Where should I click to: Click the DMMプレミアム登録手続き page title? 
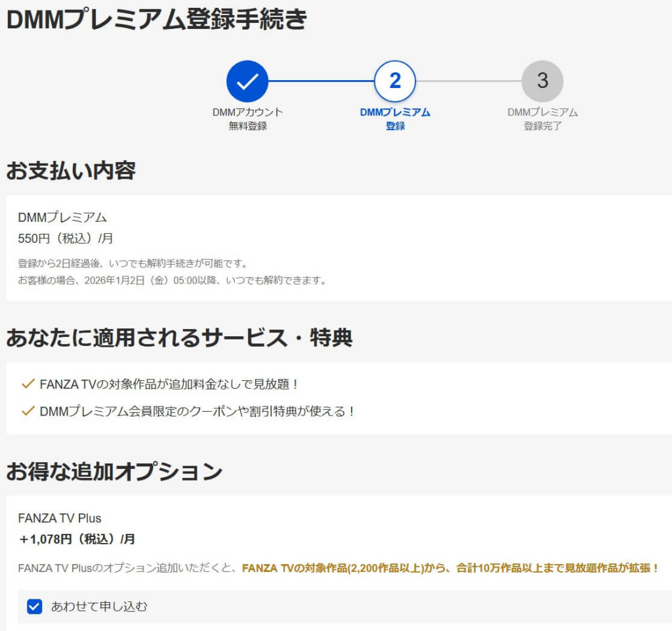(156, 20)
